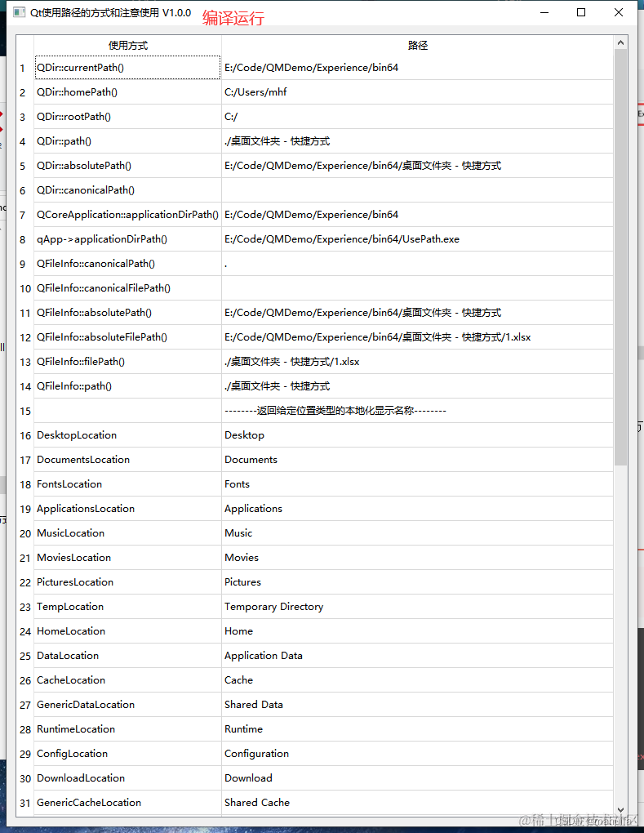
Task: Select the GenericDataLocation cell
Action: 128,704
